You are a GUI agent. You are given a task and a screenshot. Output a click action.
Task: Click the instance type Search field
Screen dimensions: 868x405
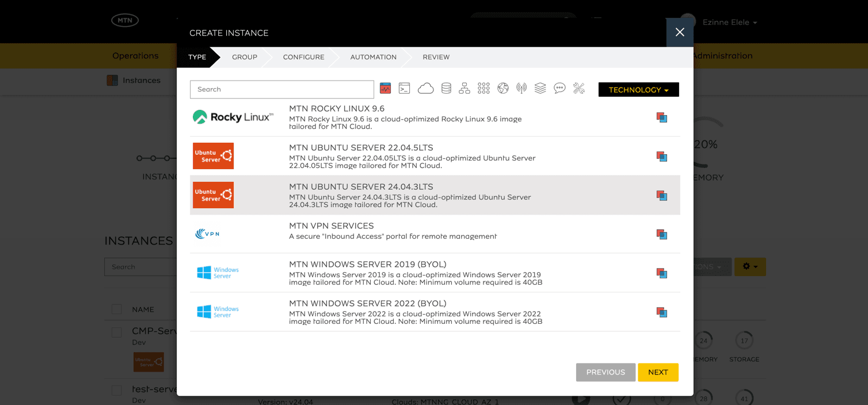pyautogui.click(x=282, y=89)
